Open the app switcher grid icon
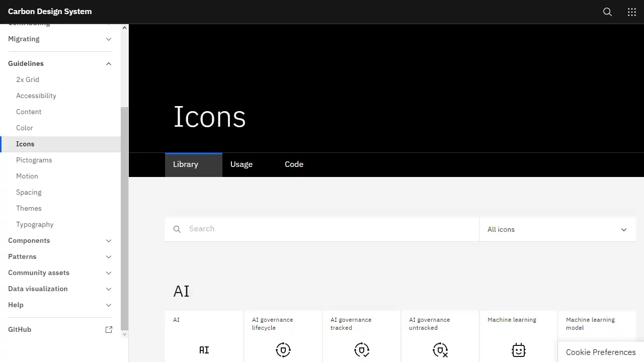Screen dimensions: 644x362 [x=632, y=12]
